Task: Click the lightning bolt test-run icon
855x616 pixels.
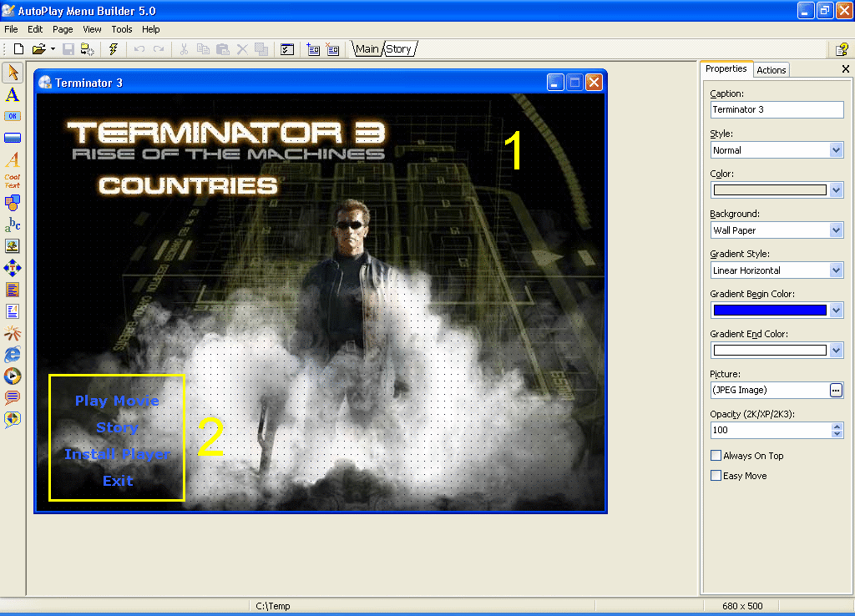Action: [114, 49]
